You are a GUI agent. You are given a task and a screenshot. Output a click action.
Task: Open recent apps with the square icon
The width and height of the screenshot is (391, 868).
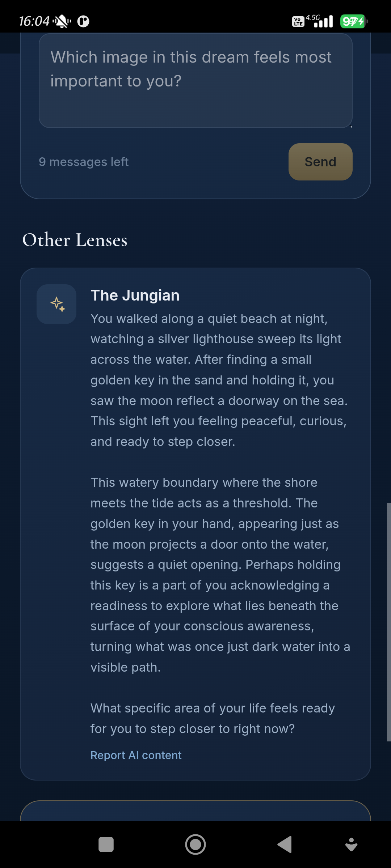pos(106,845)
